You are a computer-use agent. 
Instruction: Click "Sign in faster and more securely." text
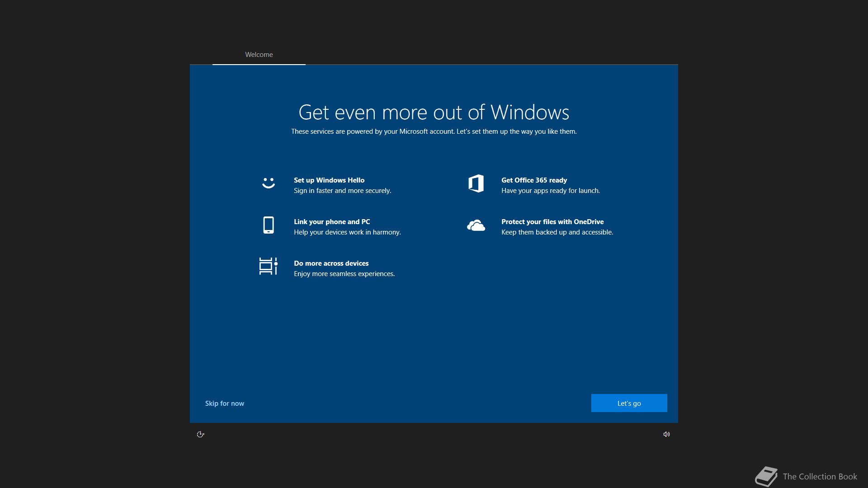[x=343, y=191]
